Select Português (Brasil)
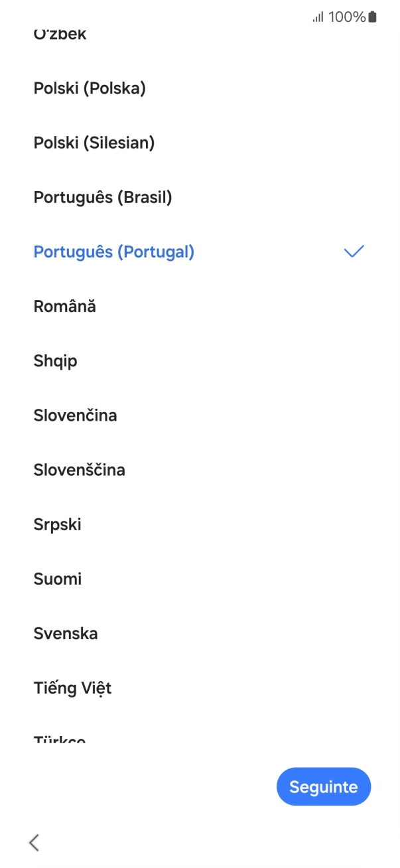Viewport: 400px width, 868px height. coord(103,197)
